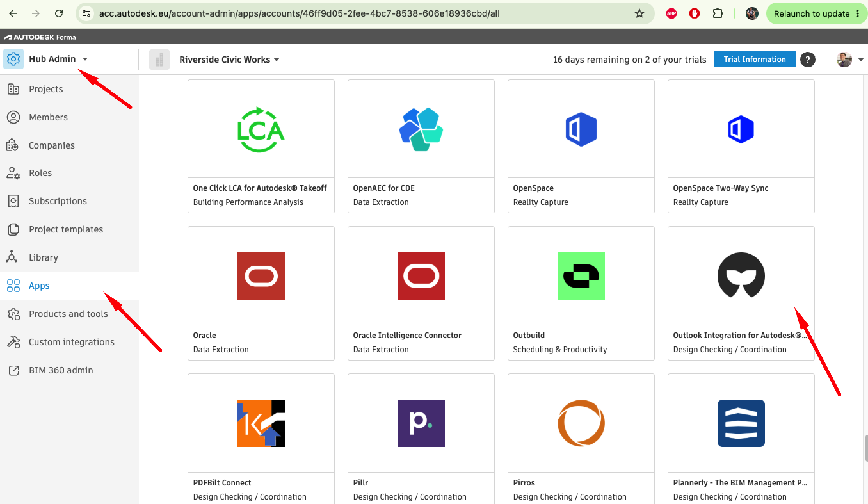This screenshot has height=504, width=868.
Task: Click the Pirros app title text
Action: 524,483
